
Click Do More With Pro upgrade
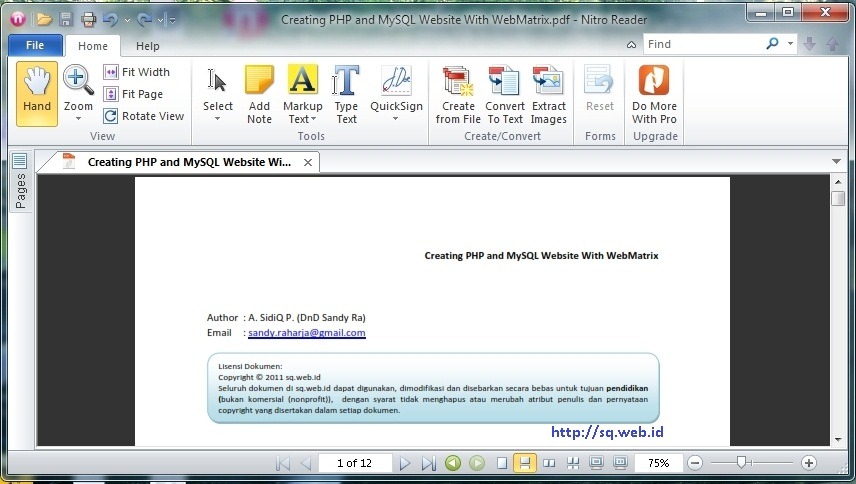click(654, 94)
